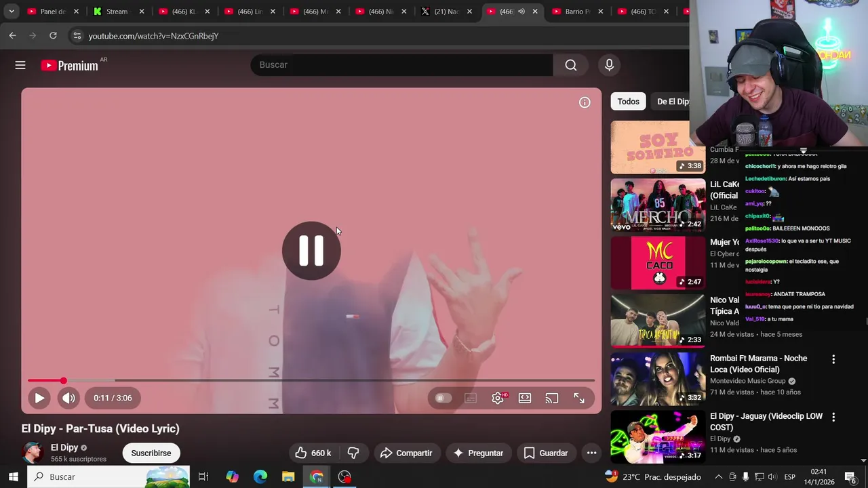Open the ESP language indicator

tap(790, 476)
